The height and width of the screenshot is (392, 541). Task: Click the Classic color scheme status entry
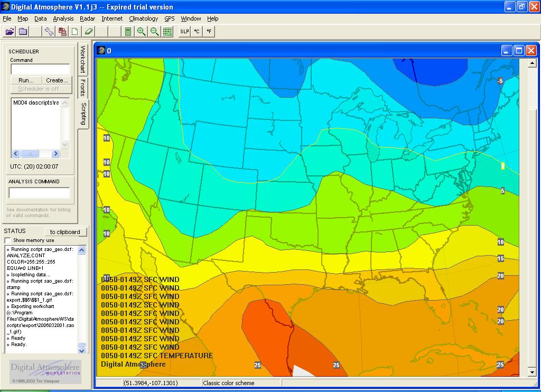[228, 383]
